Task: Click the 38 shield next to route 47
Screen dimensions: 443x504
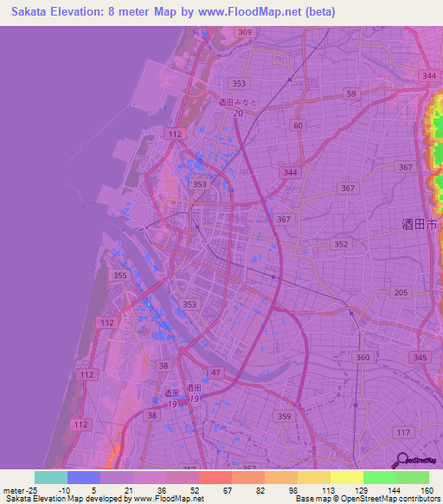Action: coord(164,365)
